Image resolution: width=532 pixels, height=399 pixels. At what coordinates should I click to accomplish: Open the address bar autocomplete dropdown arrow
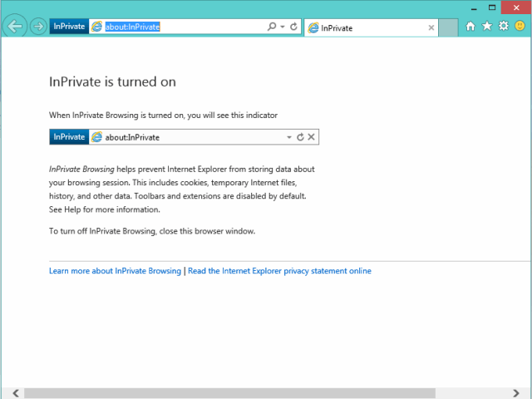pos(283,27)
